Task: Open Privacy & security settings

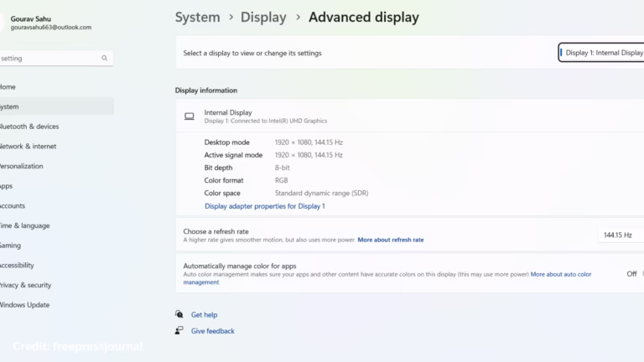Action: click(x=57, y=285)
